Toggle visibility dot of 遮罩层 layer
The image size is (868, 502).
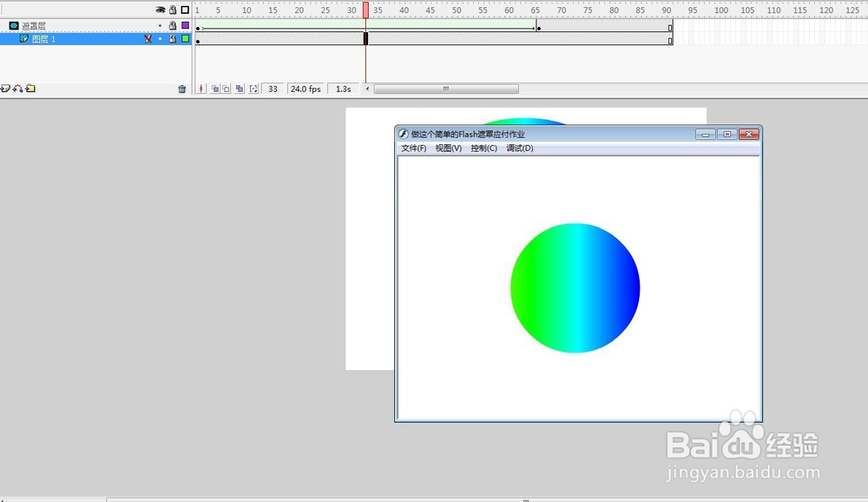[160, 25]
